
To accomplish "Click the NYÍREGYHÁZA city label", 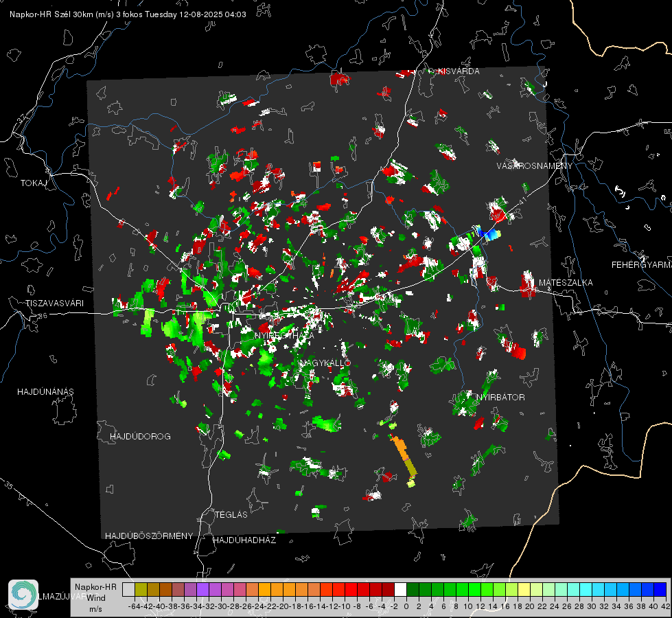I will [285, 335].
